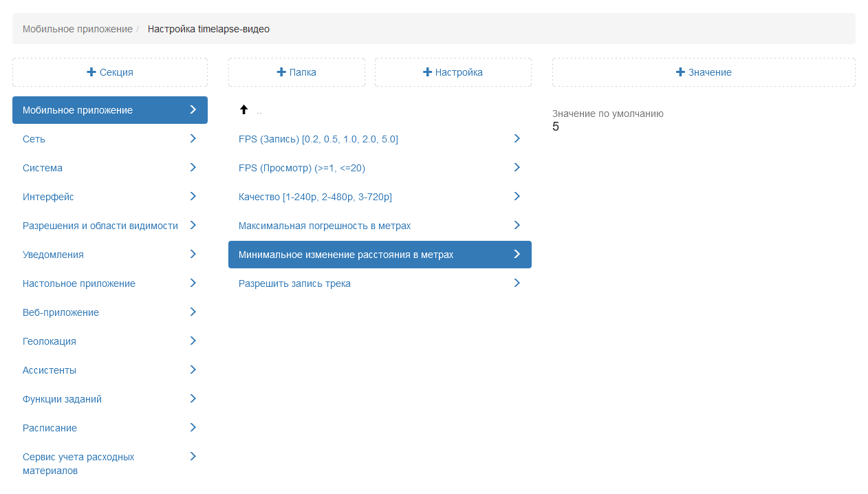Image resolution: width=868 pixels, height=494 pixels.
Task: Select the Интерфейс section
Action: point(48,197)
